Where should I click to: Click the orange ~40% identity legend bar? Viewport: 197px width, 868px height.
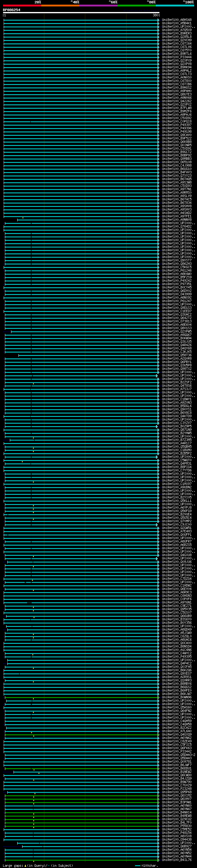point(60,6)
